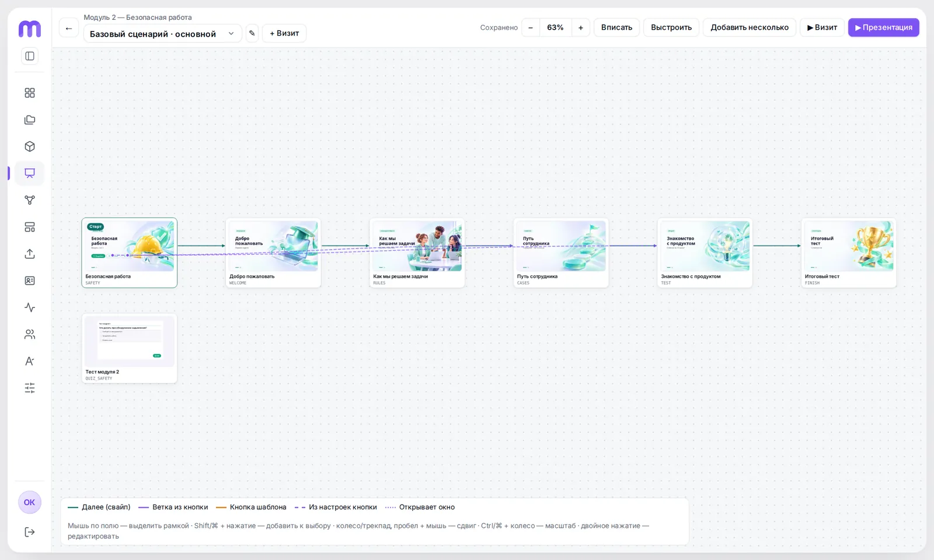
Task: Toggle the sidebar panel icon
Action: [x=30, y=56]
